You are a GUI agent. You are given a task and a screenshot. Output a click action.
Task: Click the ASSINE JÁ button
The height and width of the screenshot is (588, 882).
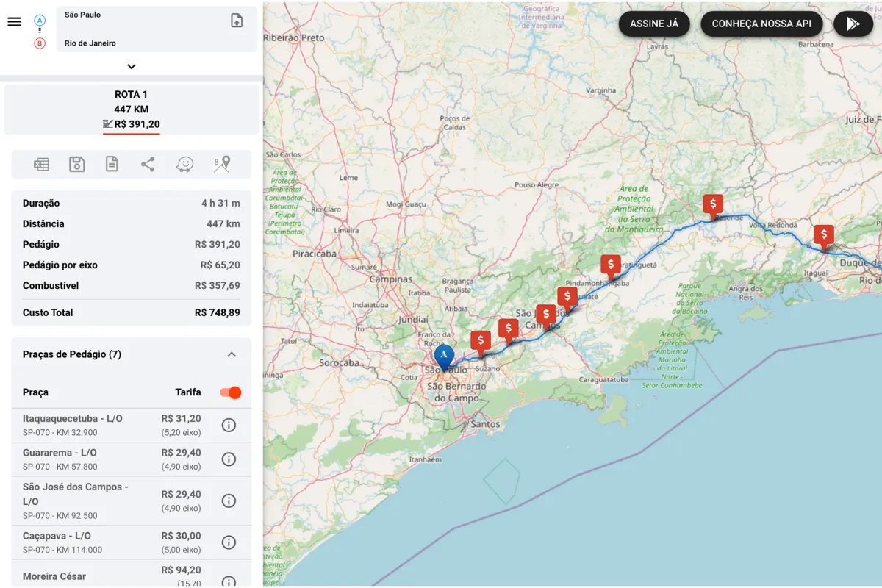pyautogui.click(x=654, y=24)
